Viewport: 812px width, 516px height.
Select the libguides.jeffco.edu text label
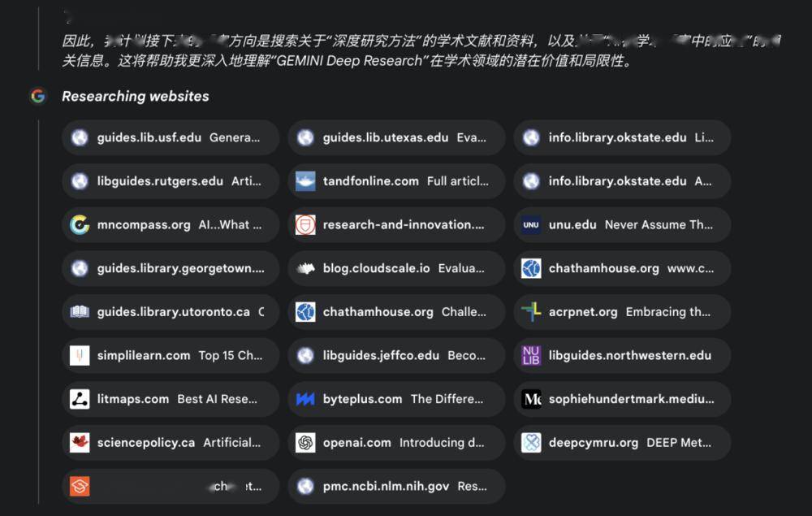pyautogui.click(x=381, y=356)
